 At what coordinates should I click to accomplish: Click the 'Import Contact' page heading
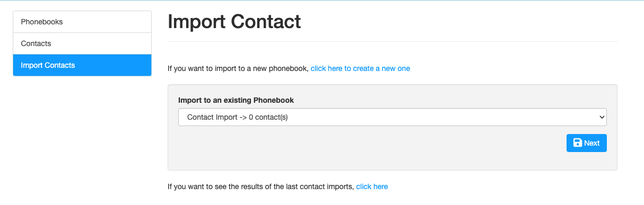(234, 22)
